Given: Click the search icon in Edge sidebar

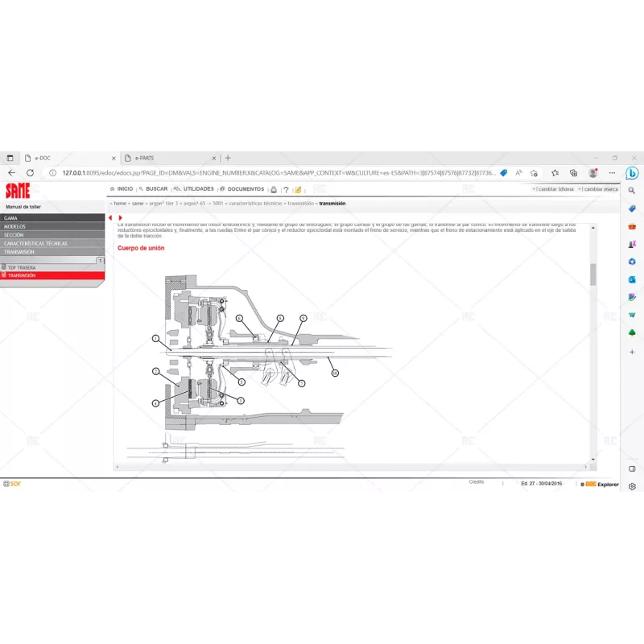Looking at the screenshot, I should pos(631,190).
